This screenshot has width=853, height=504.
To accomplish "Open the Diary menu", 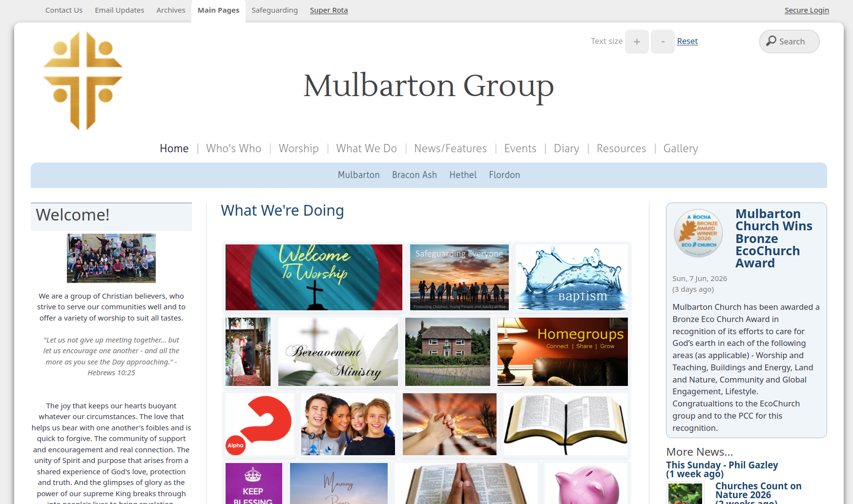I will pyautogui.click(x=566, y=148).
